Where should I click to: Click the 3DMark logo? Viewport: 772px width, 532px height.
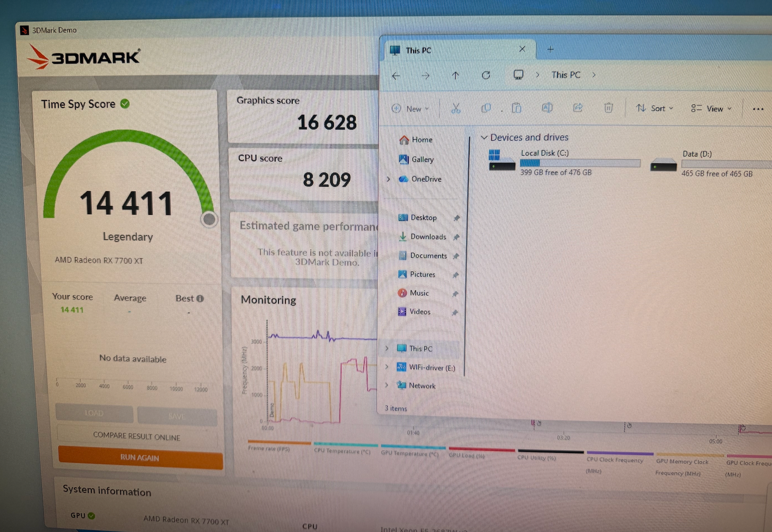click(84, 57)
